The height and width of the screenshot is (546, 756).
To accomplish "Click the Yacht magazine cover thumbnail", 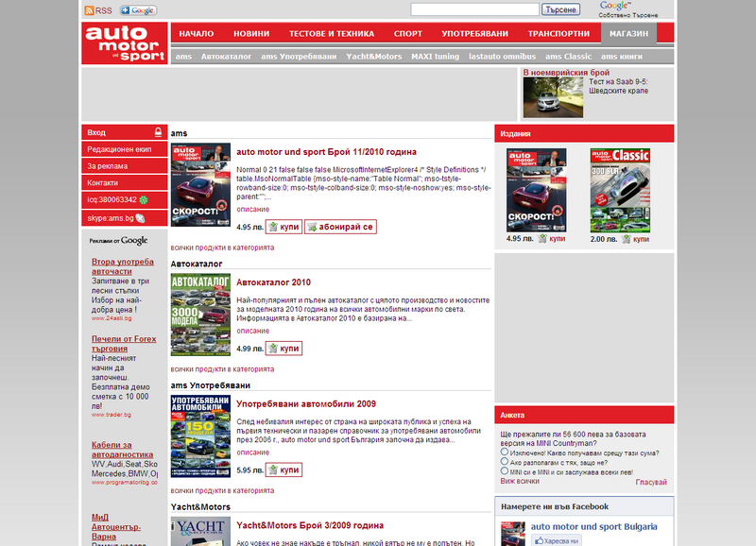I will [x=200, y=532].
